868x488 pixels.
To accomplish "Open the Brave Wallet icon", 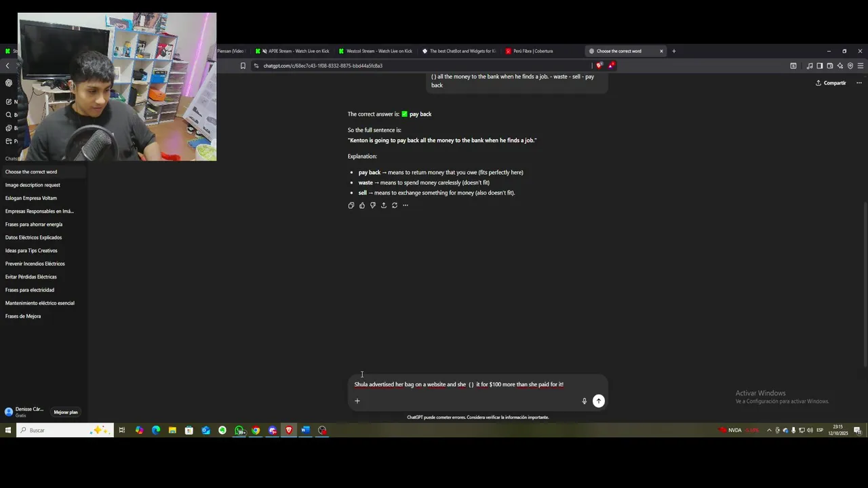I will pos(829,66).
